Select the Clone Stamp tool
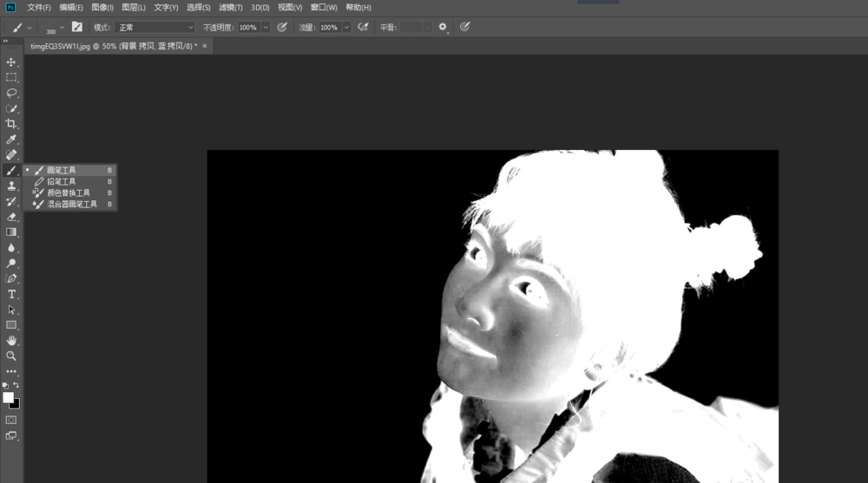Viewport: 868px width, 483px height. click(x=11, y=186)
